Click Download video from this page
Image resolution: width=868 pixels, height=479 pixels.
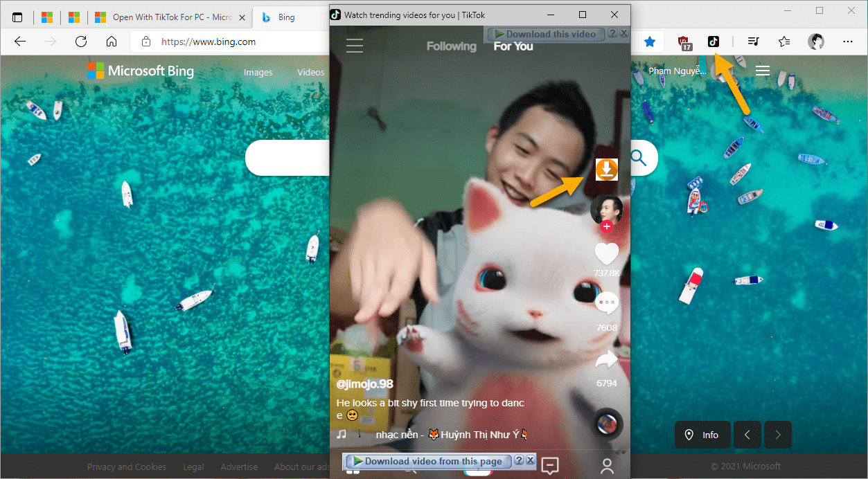pos(428,461)
